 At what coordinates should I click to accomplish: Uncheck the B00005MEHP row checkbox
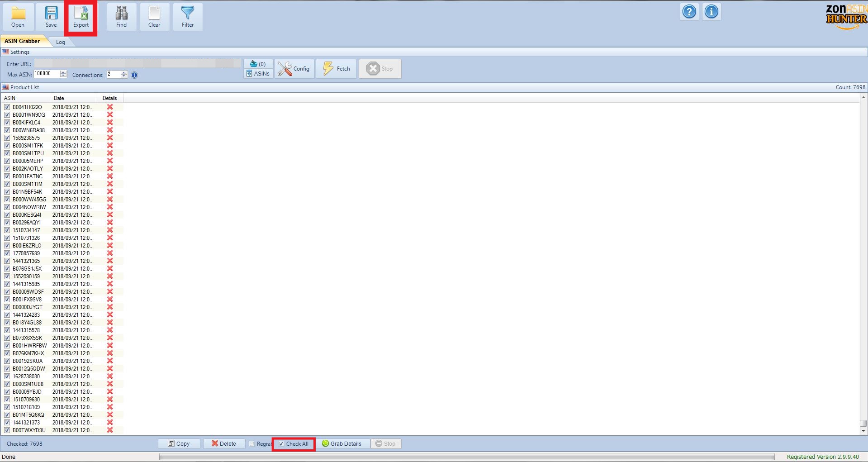pyautogui.click(x=7, y=161)
